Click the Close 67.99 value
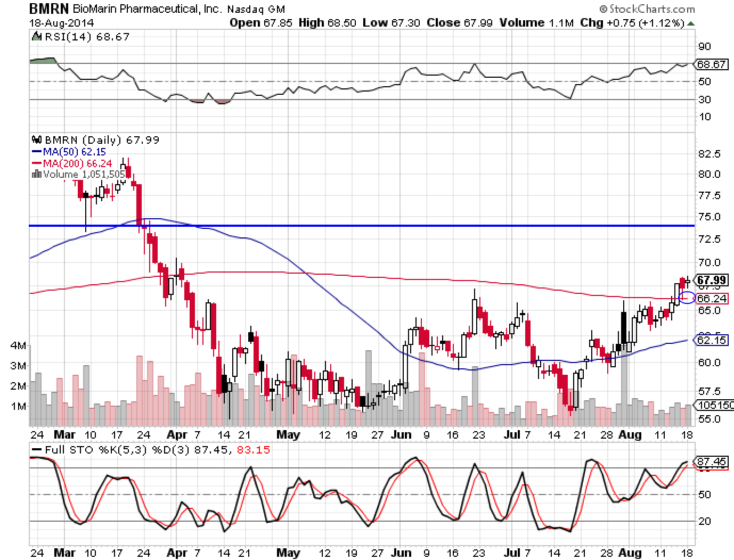 (x=459, y=23)
